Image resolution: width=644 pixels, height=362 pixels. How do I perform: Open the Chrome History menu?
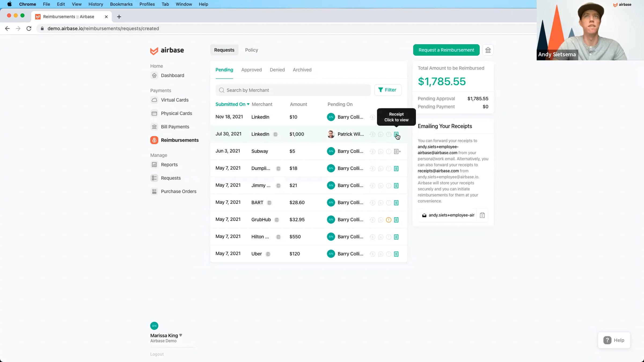96,4
